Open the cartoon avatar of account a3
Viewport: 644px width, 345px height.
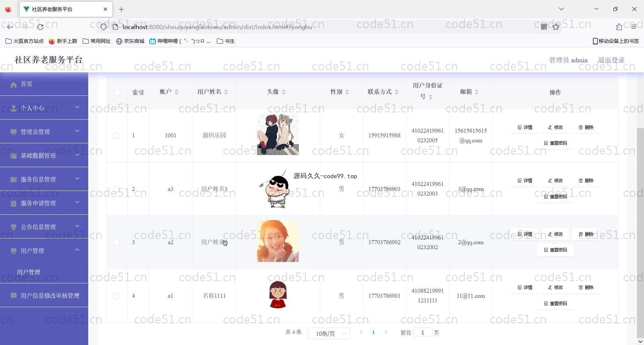(x=278, y=189)
